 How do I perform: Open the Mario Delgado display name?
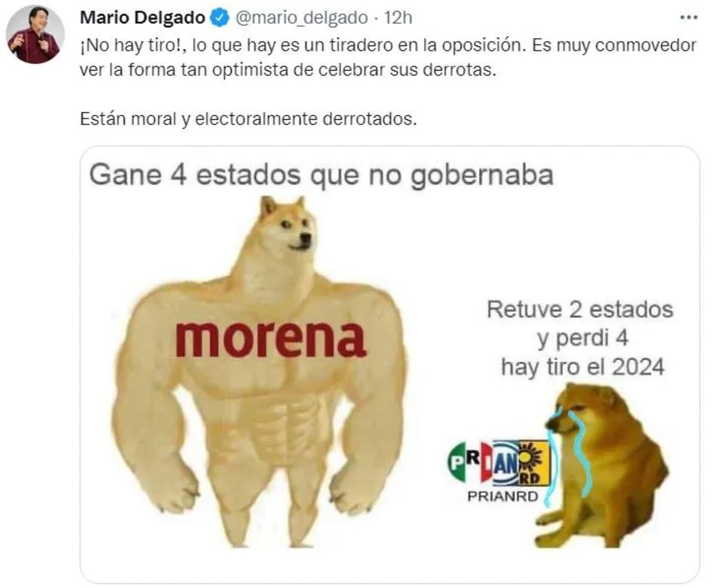[x=142, y=18]
